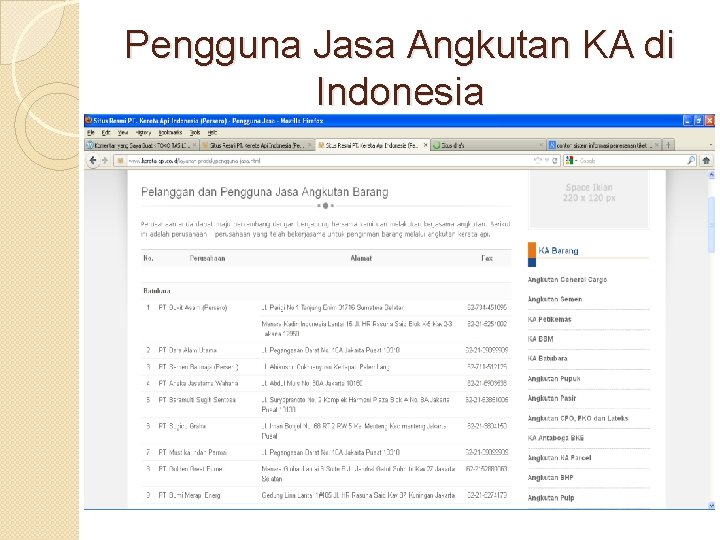Close the 'Komentar yang Saya Buat' tab
Viewport: 720px width, 540px height.
(x=195, y=145)
